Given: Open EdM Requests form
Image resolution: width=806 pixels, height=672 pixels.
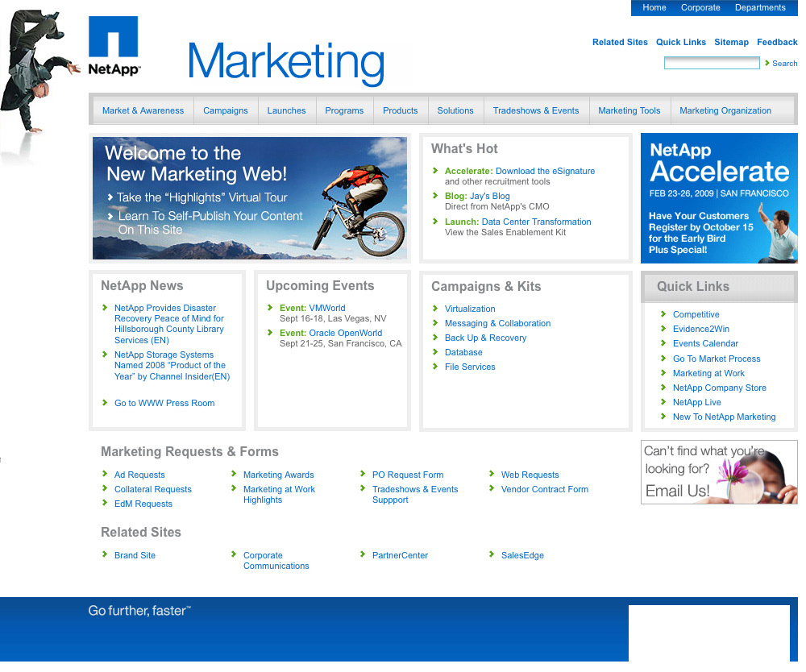Looking at the screenshot, I should tap(143, 504).
